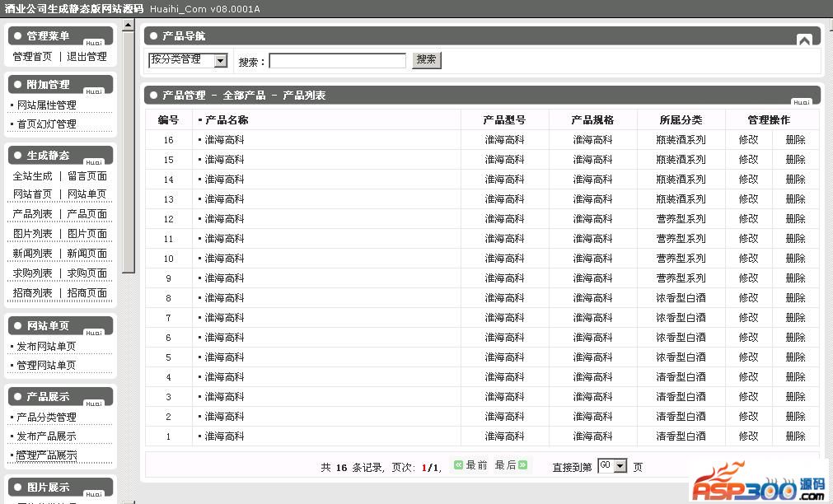This screenshot has width=833, height=504.
Task: Open 产品分类管理 under 产品展示
Action: (x=46, y=418)
